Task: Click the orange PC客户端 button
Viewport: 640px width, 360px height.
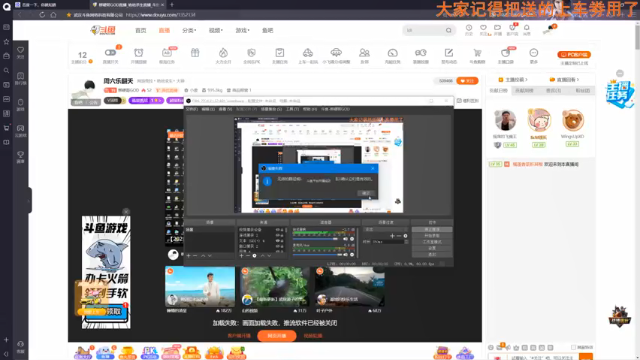Action: (574, 54)
